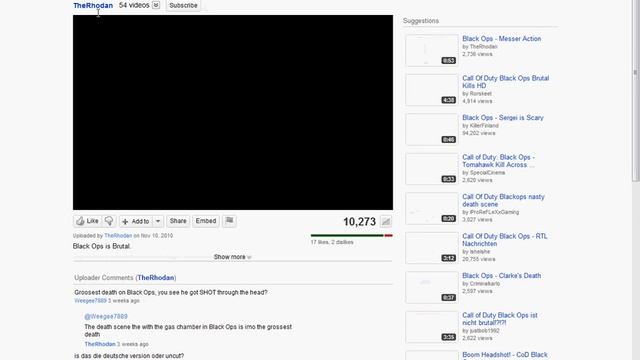Screen dimensions: 640x360
Task: Open TheRhodan reply author link
Action: (x=100, y=344)
